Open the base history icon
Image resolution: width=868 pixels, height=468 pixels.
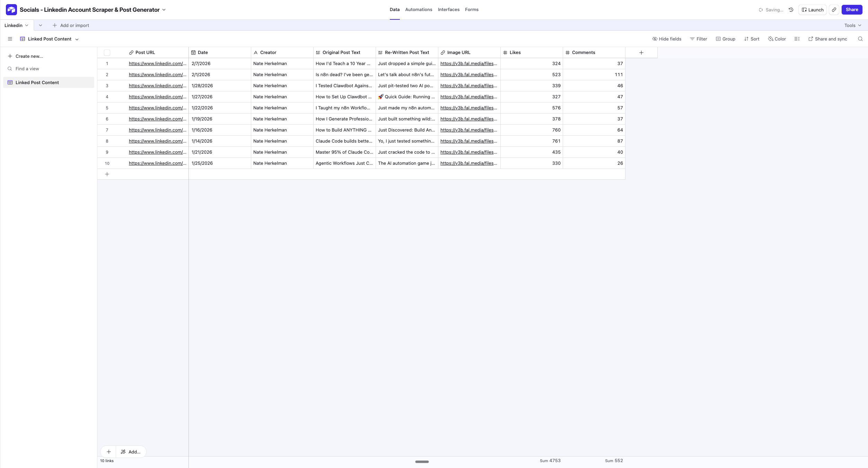pos(791,10)
